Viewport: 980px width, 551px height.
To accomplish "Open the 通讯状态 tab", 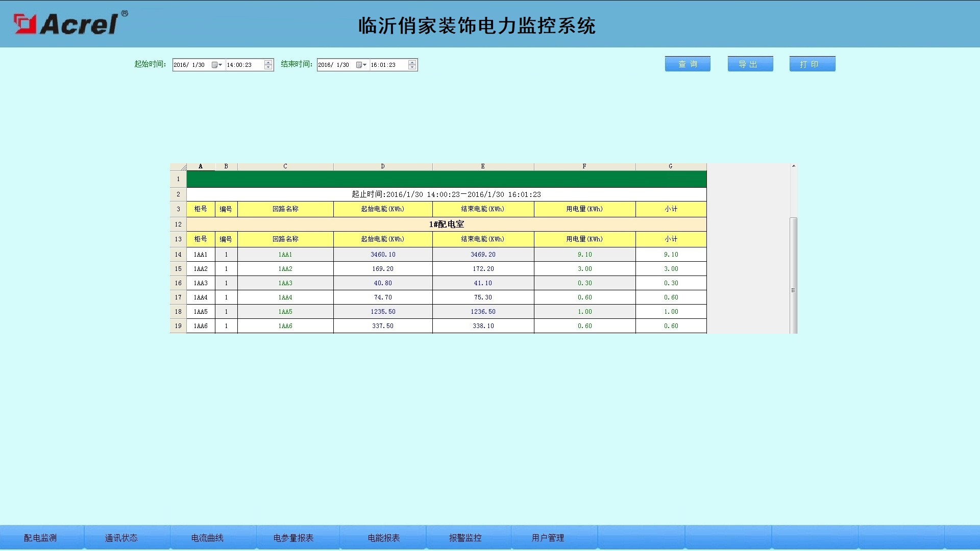I will 121,538.
